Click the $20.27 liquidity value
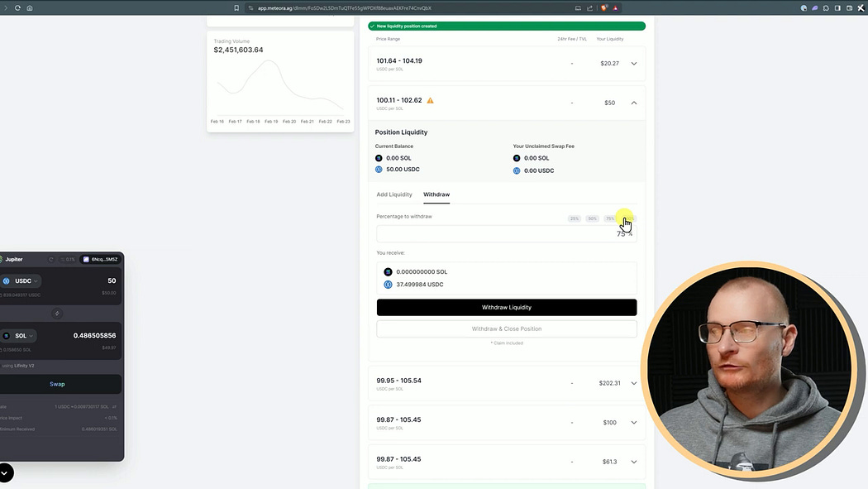This screenshot has width=868, height=489. pos(609,64)
